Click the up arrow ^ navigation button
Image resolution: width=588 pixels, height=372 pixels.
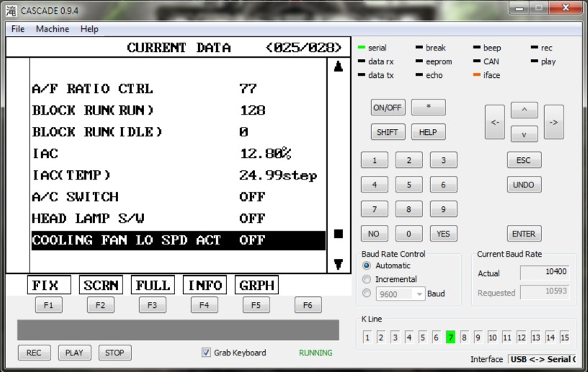[525, 110]
